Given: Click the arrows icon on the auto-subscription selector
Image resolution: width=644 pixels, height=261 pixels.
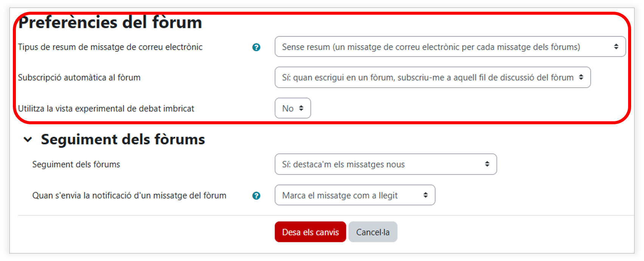Looking at the screenshot, I should pyautogui.click(x=581, y=77).
